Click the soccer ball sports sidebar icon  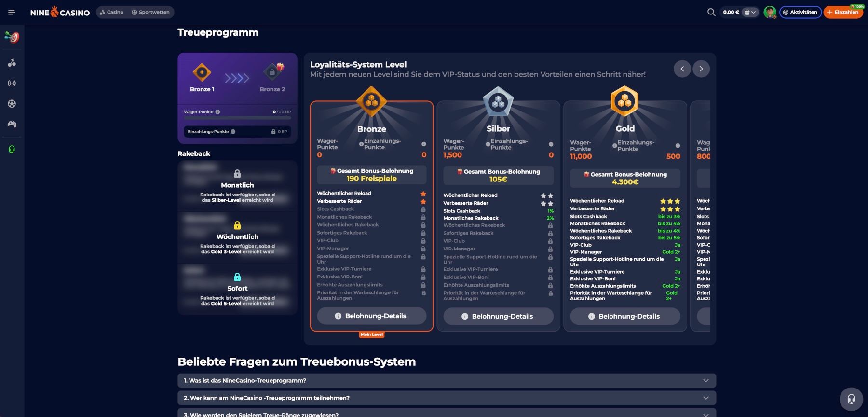click(12, 104)
